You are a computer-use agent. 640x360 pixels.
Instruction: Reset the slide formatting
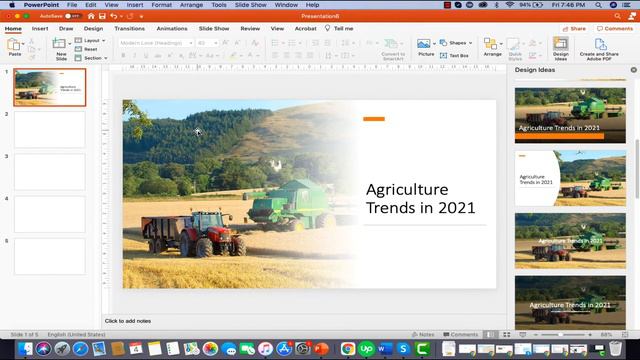pyautogui.click(x=87, y=49)
